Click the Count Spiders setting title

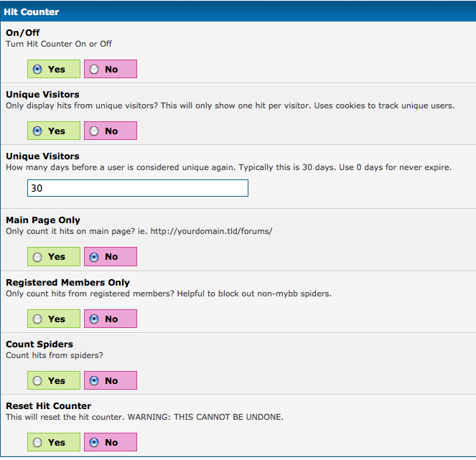pyautogui.click(x=39, y=344)
